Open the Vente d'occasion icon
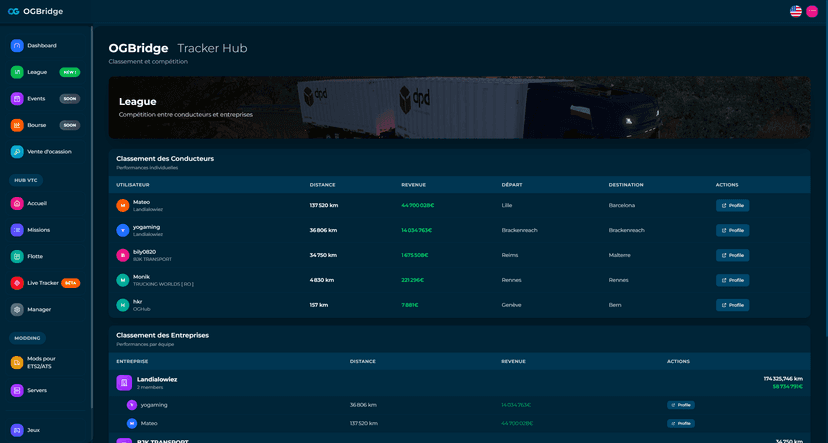 pos(17,152)
